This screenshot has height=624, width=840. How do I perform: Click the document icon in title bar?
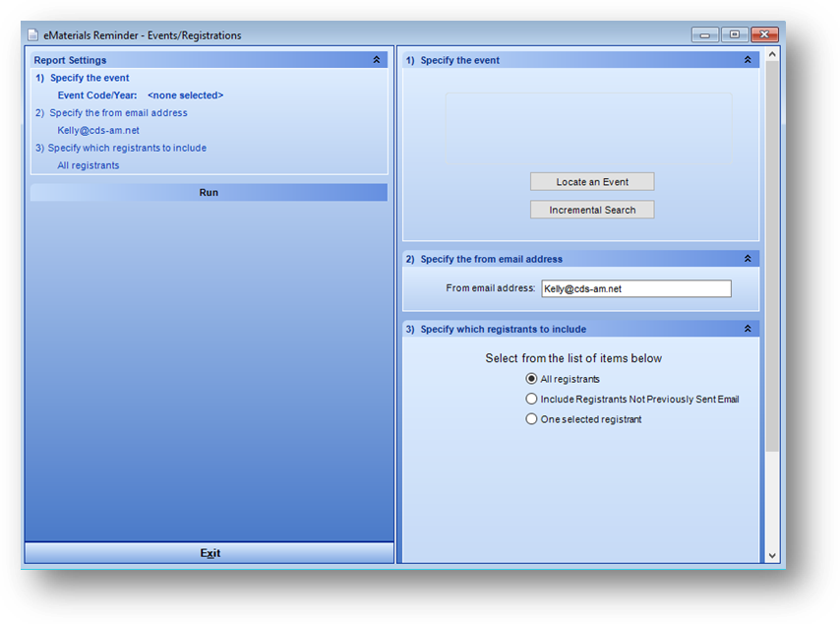(32, 35)
